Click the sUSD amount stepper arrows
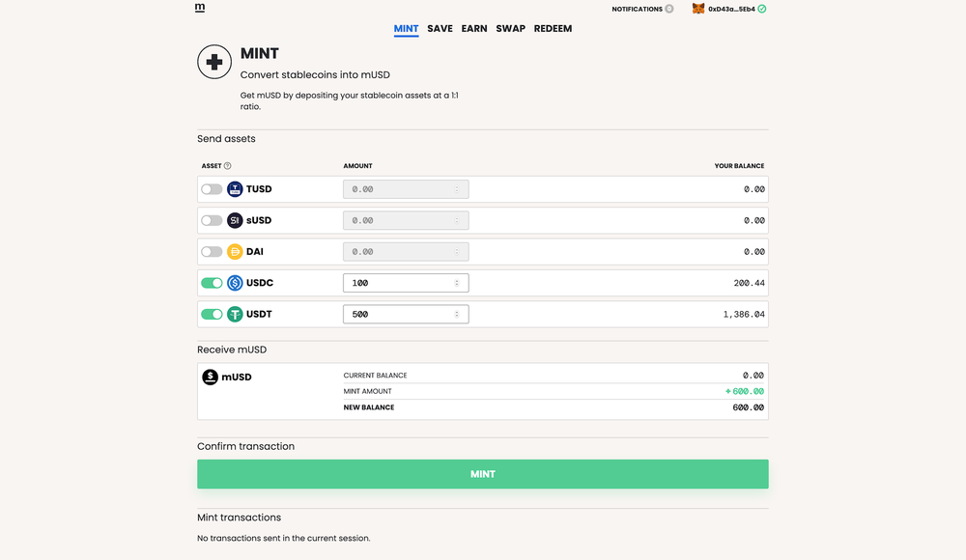Viewport: 966px width, 560px height. (x=457, y=220)
